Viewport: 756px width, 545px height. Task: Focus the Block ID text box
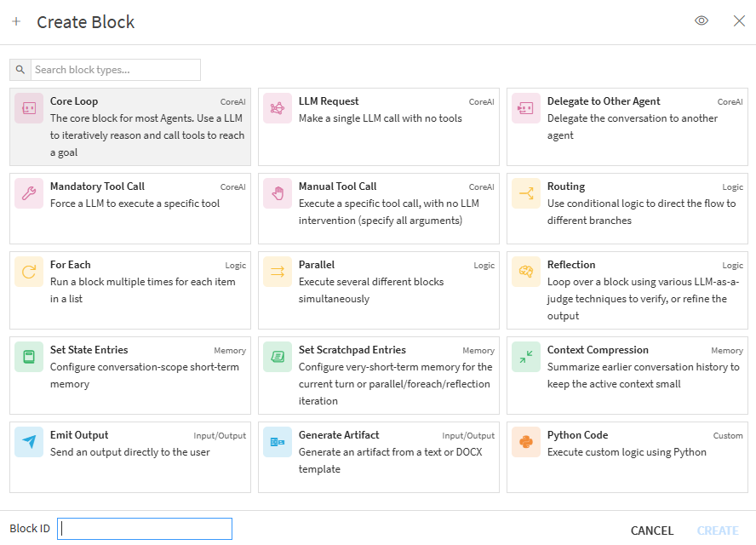145,529
